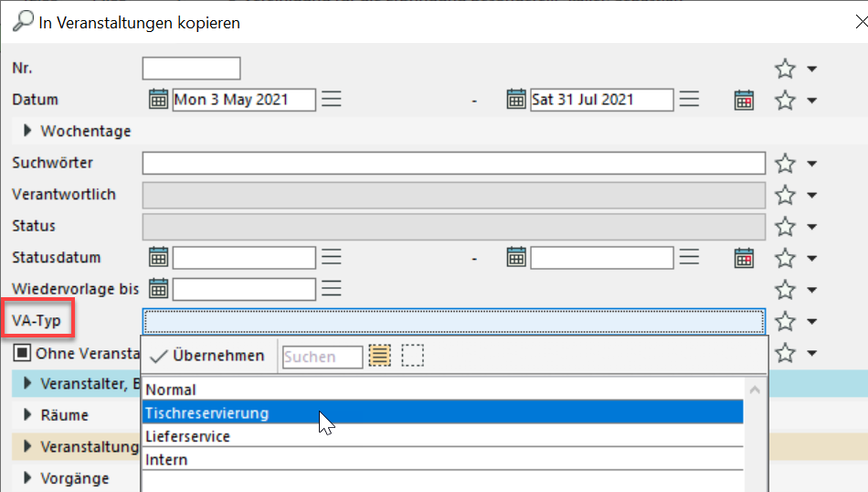The height and width of the screenshot is (492, 868).
Task: Click deselect-all dashed box icon
Action: 413,357
